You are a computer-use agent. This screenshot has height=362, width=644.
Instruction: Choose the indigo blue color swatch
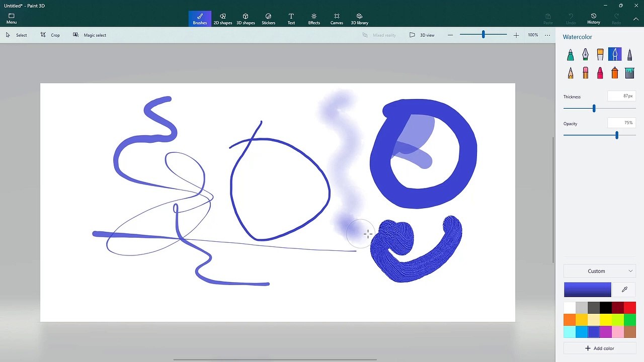click(x=594, y=332)
